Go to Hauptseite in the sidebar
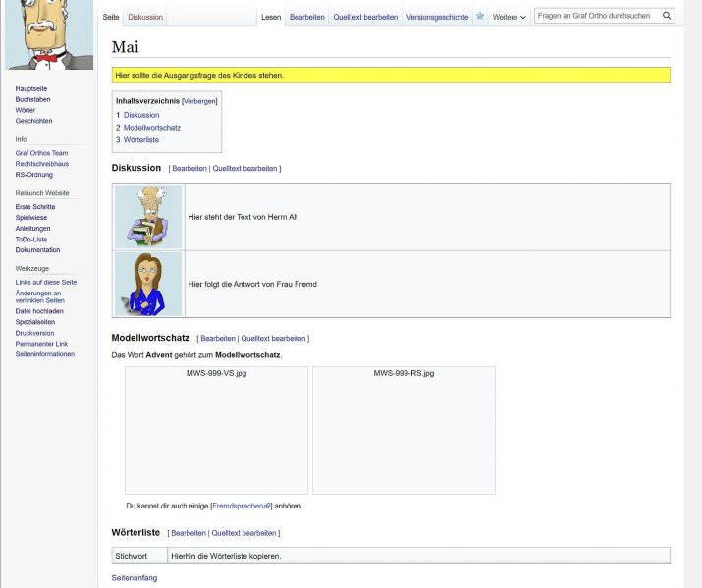The height and width of the screenshot is (588, 702). (31, 88)
